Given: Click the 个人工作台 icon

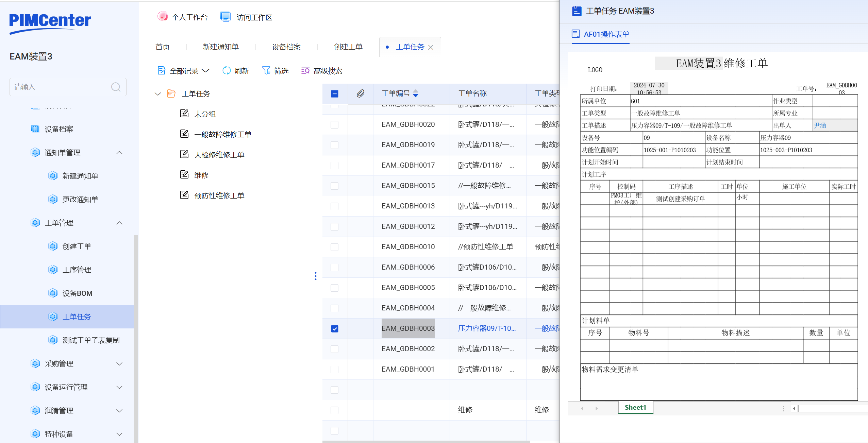Looking at the screenshot, I should 163,16.
